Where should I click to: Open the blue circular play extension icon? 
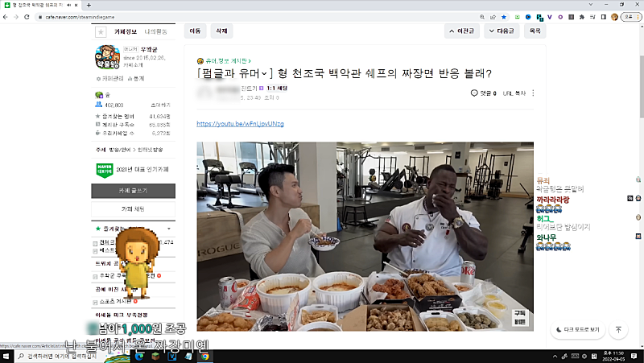click(x=528, y=17)
